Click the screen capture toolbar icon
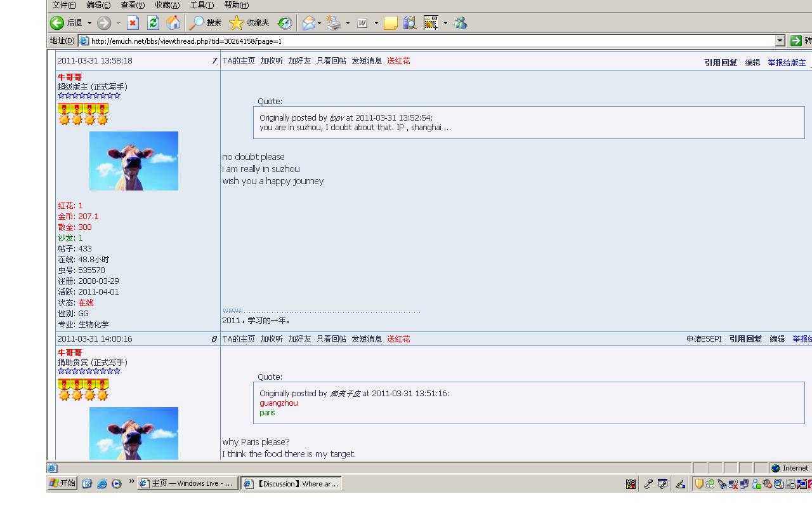 pyautogui.click(x=431, y=23)
